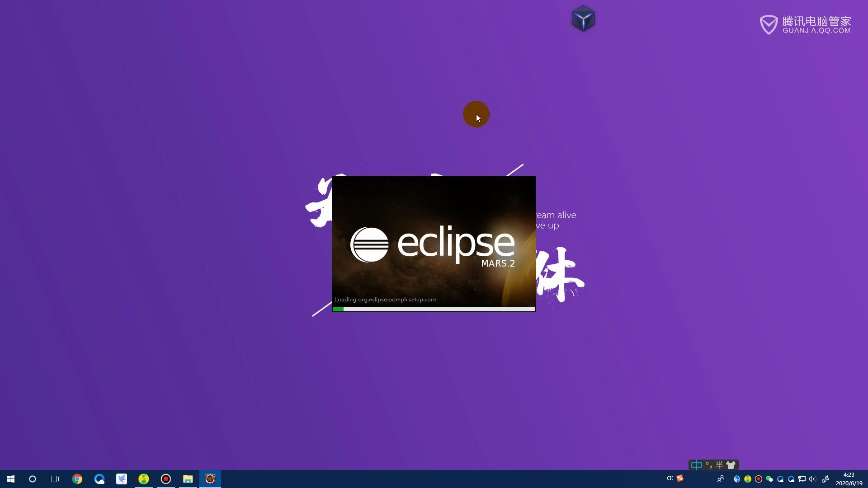Open the red recorder tray icon
This screenshot has width=868, height=488.
[759, 479]
